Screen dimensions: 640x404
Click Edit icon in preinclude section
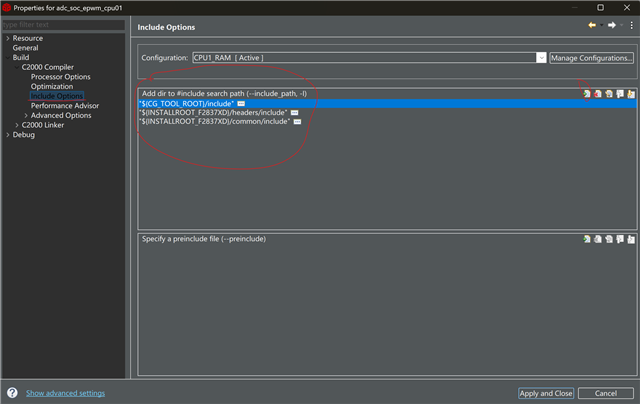click(x=609, y=239)
